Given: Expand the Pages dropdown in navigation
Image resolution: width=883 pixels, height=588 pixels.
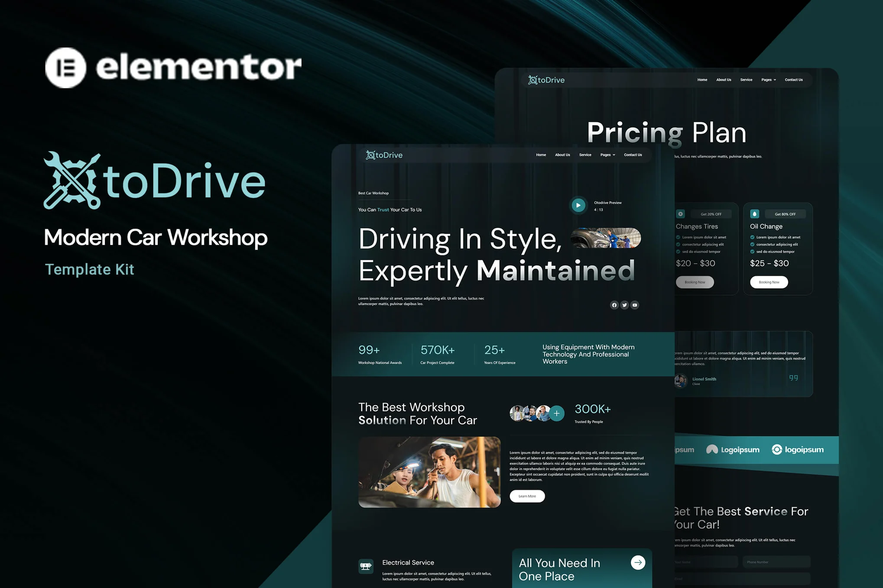Looking at the screenshot, I should tap(769, 79).
